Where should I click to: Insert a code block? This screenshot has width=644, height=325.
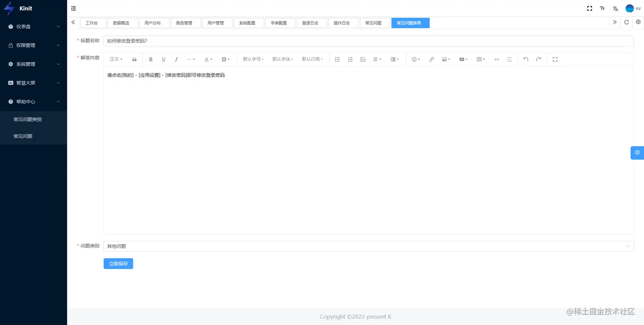click(x=497, y=59)
